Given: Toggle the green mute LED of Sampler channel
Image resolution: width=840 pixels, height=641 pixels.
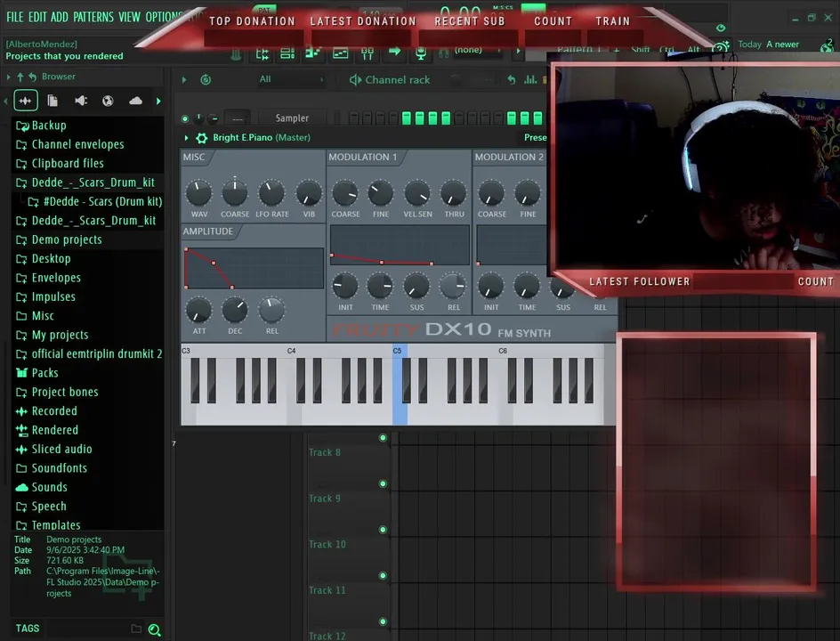Looking at the screenshot, I should click(x=185, y=118).
